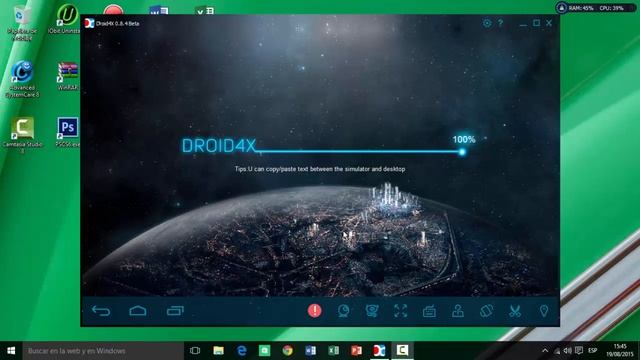Click the tip text about copy/paste
The image size is (640, 360).
(320, 169)
